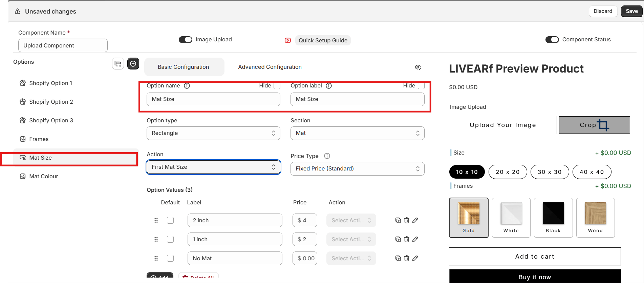This screenshot has height=283, width=644.
Task: Duplicate the No Mat option value
Action: coord(398,258)
